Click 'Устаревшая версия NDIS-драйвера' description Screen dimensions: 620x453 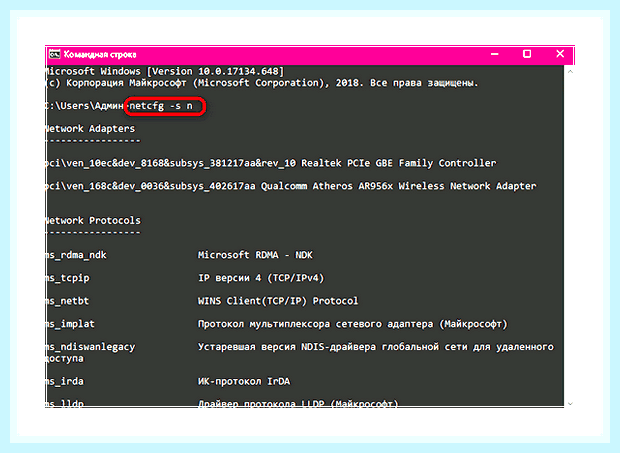[x=376, y=347]
